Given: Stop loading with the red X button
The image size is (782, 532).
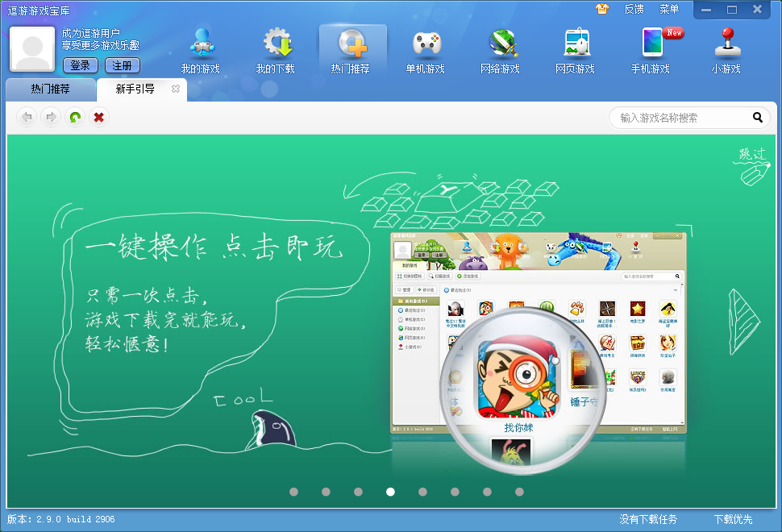Looking at the screenshot, I should click(98, 117).
